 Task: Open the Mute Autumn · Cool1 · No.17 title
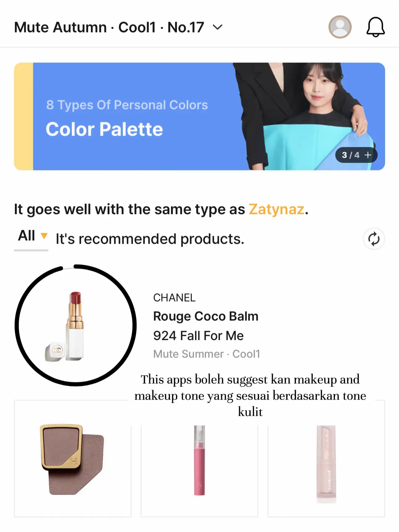tap(109, 28)
